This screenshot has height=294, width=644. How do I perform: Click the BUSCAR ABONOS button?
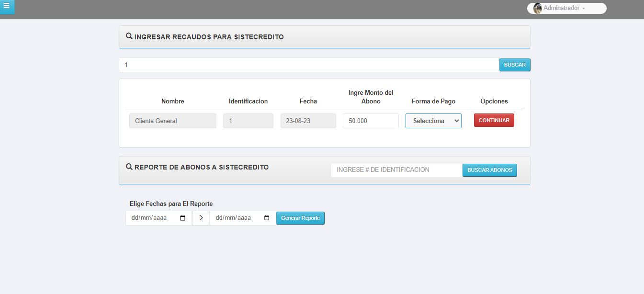click(489, 170)
